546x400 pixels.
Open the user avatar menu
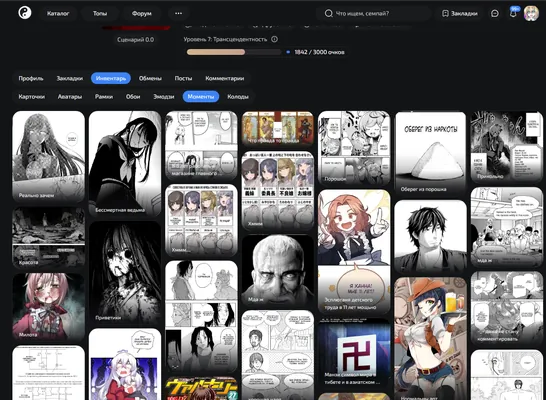tap(531, 14)
